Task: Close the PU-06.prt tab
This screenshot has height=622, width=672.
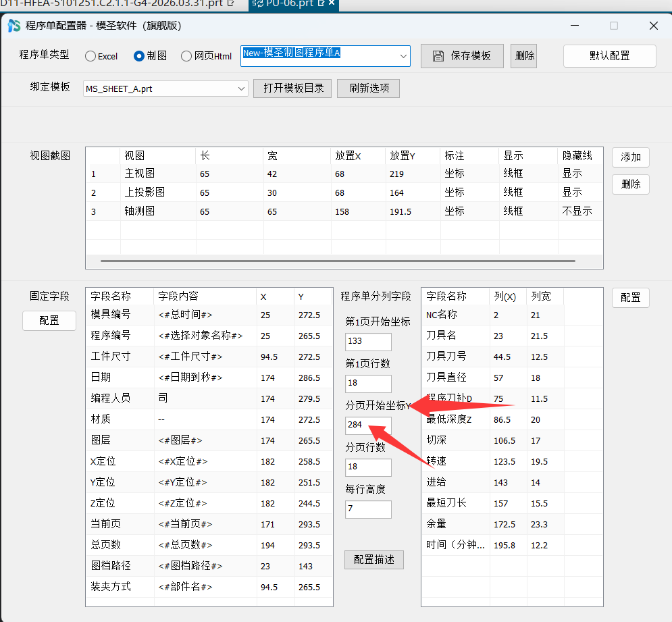Action: [x=332, y=3]
